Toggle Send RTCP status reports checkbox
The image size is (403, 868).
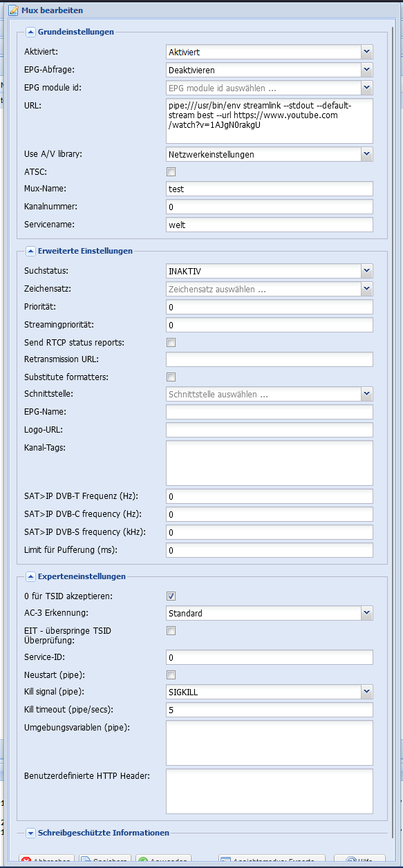(x=171, y=342)
